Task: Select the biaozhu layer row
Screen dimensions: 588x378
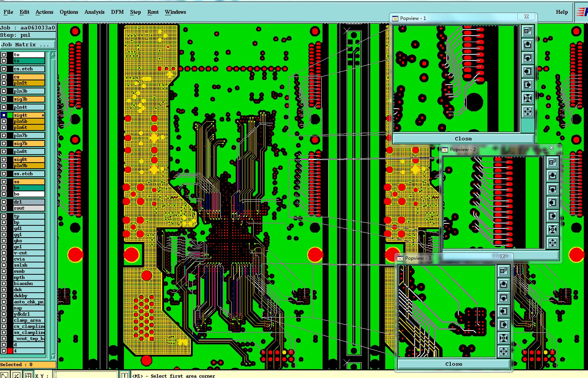Action: tap(29, 283)
